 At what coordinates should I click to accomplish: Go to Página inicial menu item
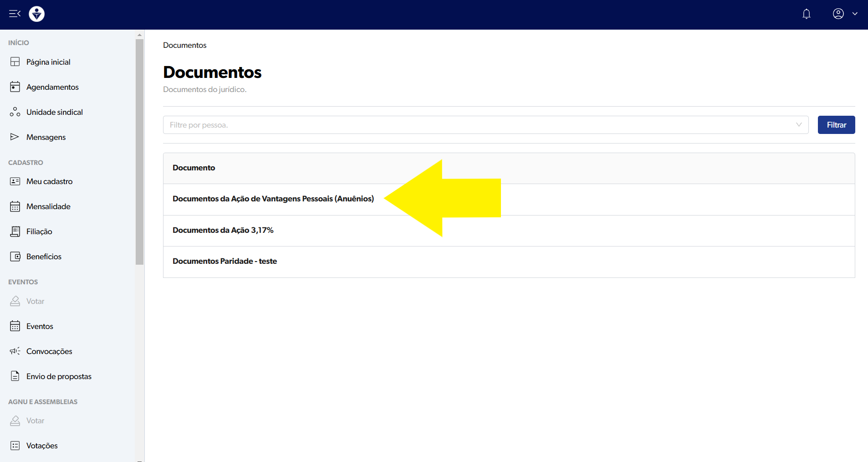[48, 62]
